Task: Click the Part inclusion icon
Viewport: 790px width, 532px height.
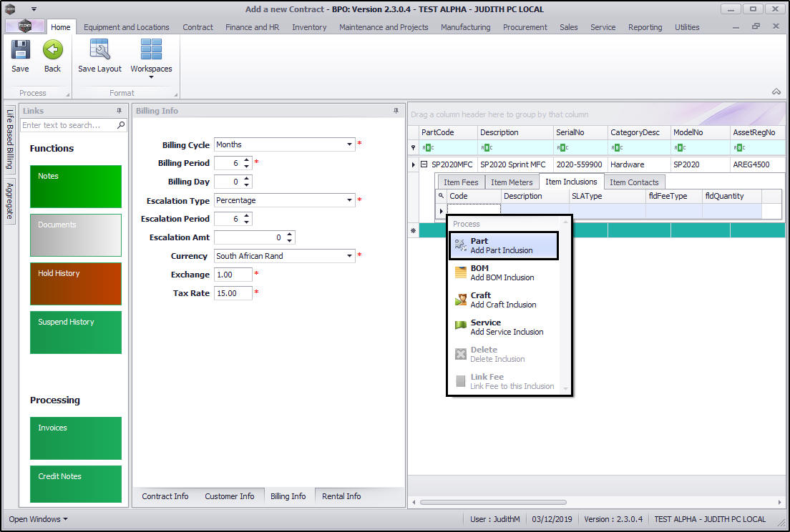Action: pos(461,245)
